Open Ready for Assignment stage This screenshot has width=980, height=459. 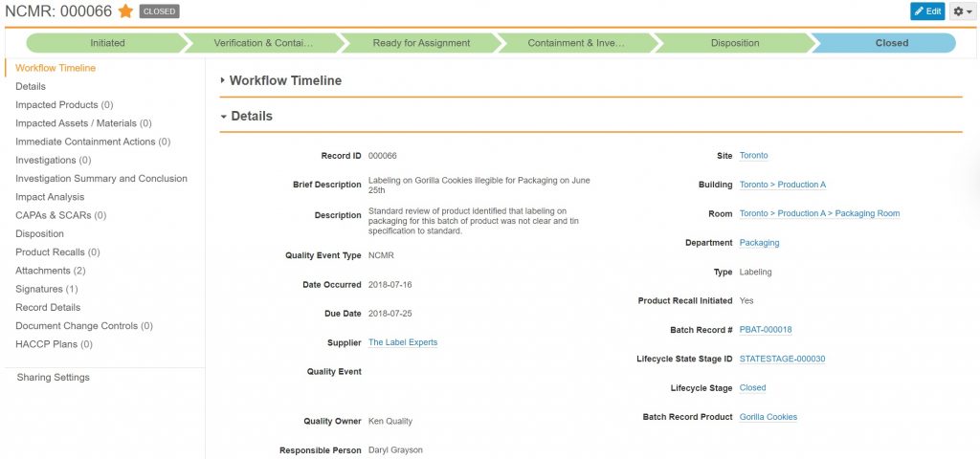421,43
